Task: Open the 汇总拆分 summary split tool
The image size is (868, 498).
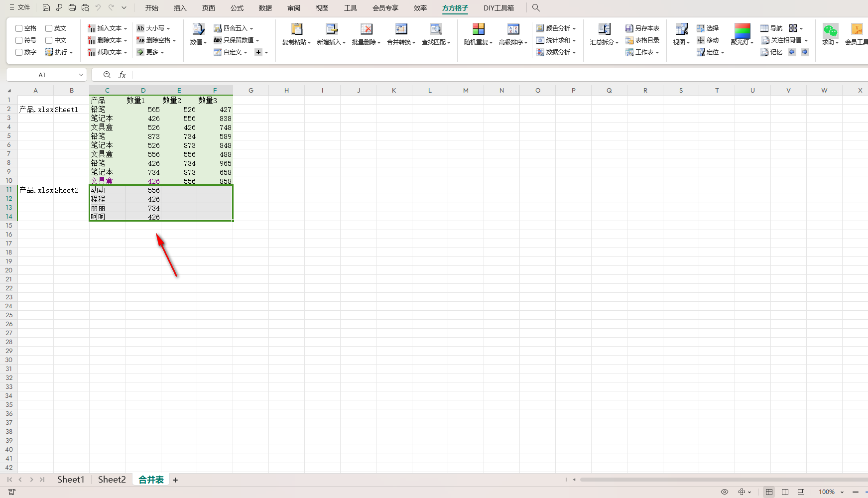Action: [x=604, y=29]
